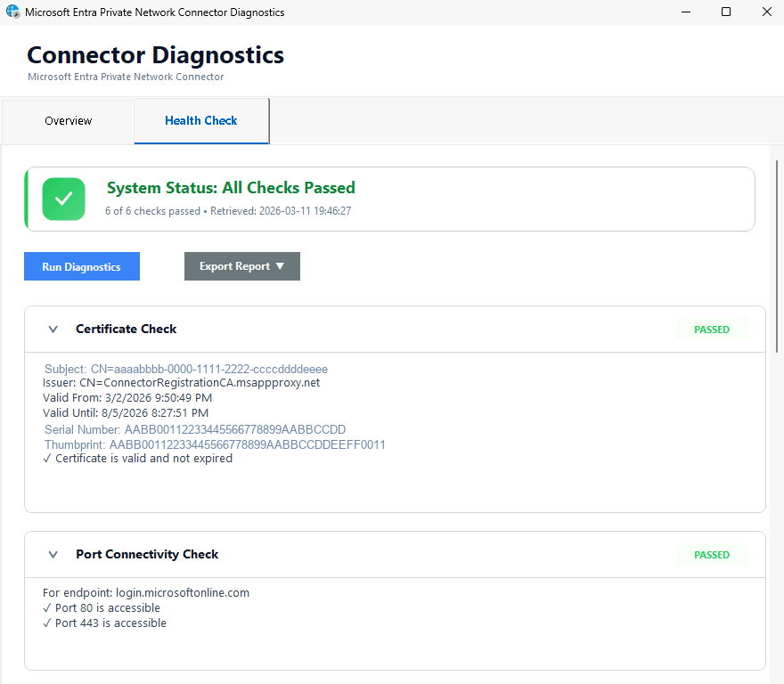Minimize the Connector Diagnostics window

[x=686, y=12]
